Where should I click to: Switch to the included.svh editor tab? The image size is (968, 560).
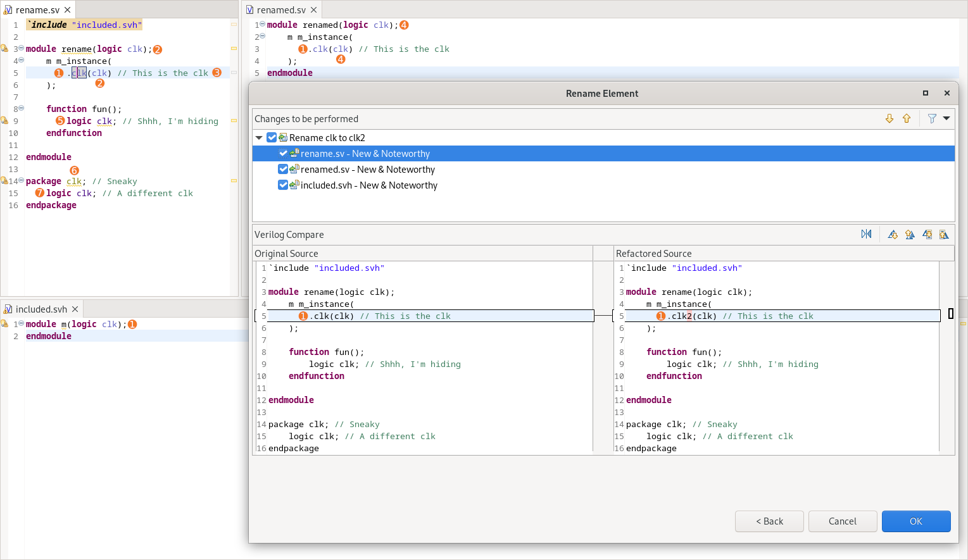click(x=41, y=309)
